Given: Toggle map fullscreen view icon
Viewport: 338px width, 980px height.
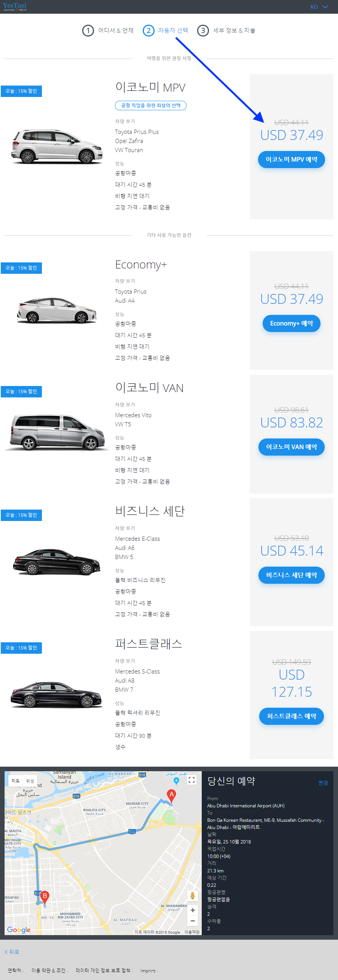Looking at the screenshot, I should (x=191, y=780).
